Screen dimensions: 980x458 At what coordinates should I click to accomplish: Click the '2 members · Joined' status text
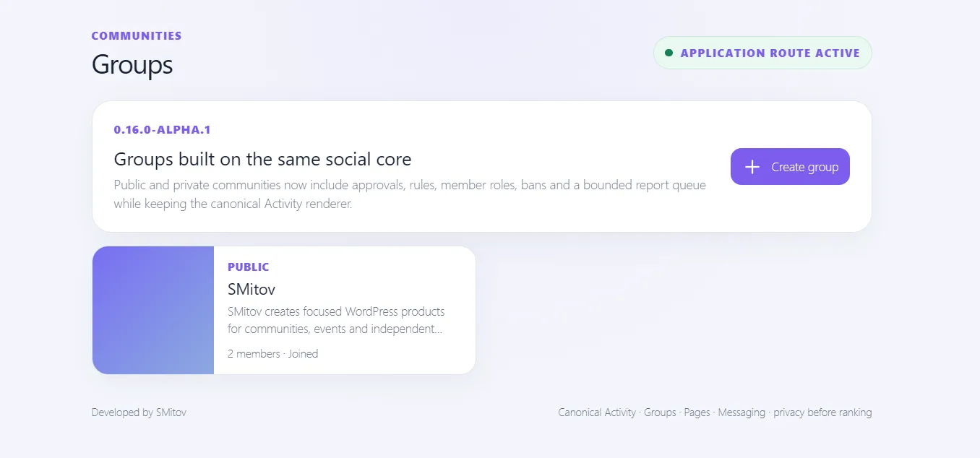point(272,354)
